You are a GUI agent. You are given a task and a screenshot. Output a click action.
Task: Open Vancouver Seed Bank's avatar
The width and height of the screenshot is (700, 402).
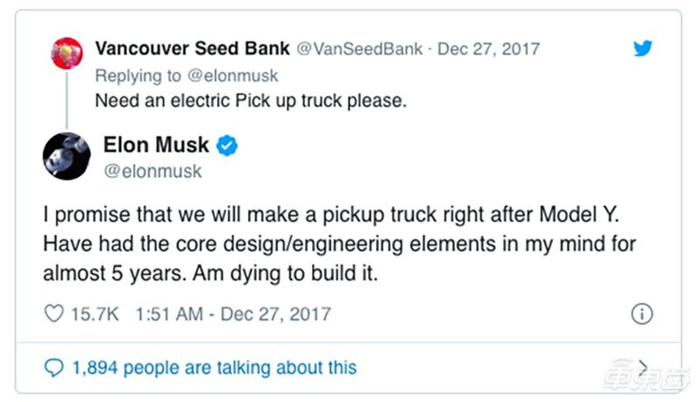click(x=66, y=51)
